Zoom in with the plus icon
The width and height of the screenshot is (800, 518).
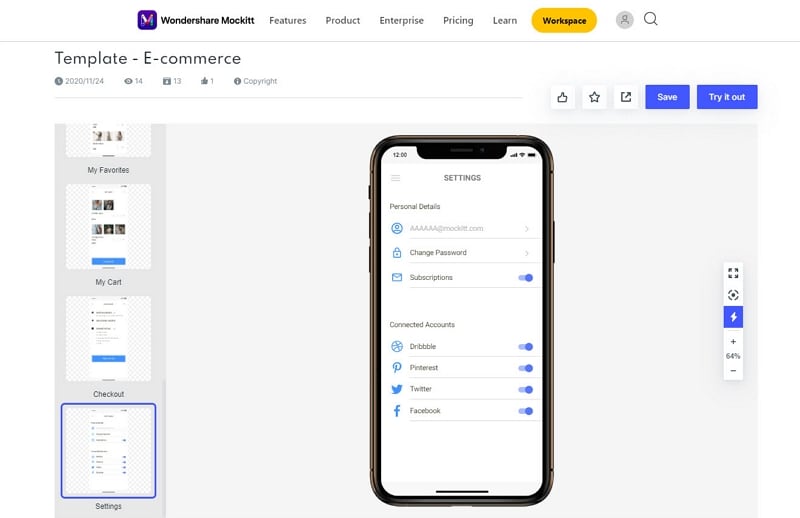pos(733,342)
